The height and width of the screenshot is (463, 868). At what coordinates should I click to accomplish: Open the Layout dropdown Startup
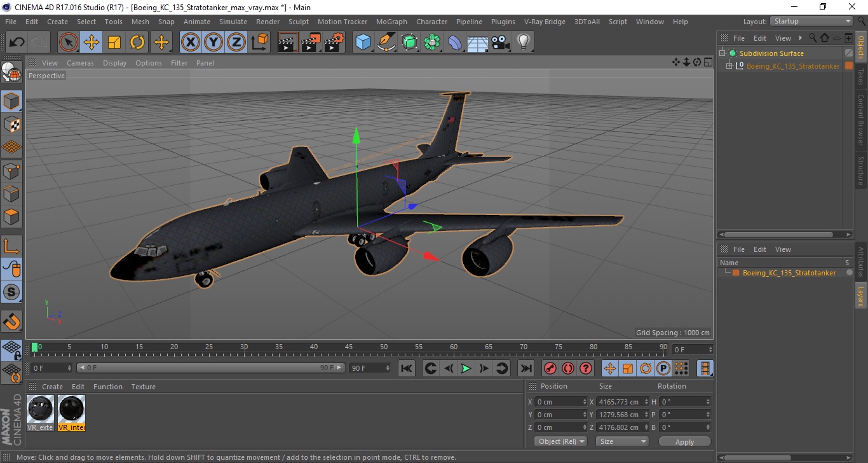tap(811, 21)
